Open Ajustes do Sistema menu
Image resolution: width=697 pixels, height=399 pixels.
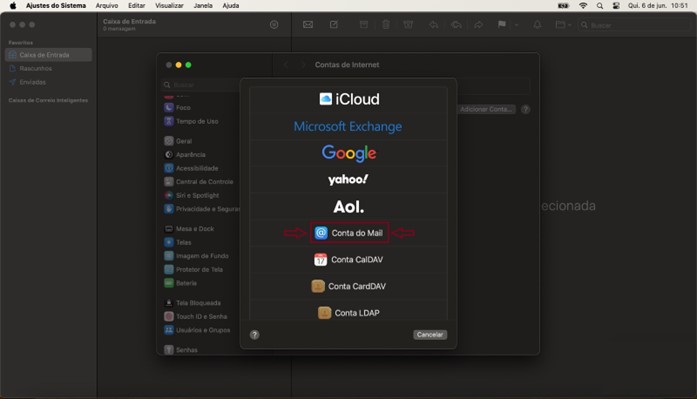56,5
